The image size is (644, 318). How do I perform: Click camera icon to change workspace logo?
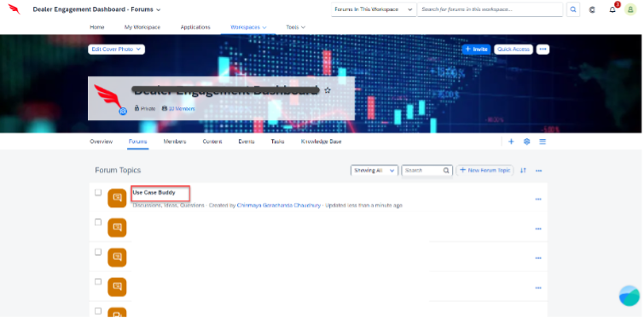point(123,111)
